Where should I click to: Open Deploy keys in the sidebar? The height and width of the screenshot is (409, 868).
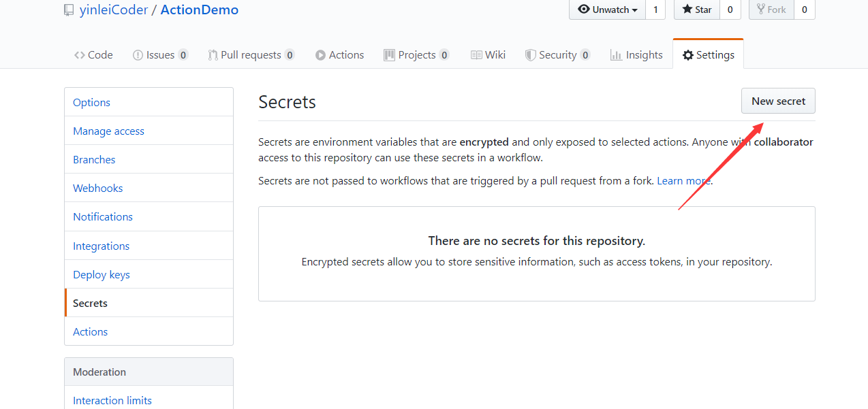tap(101, 274)
